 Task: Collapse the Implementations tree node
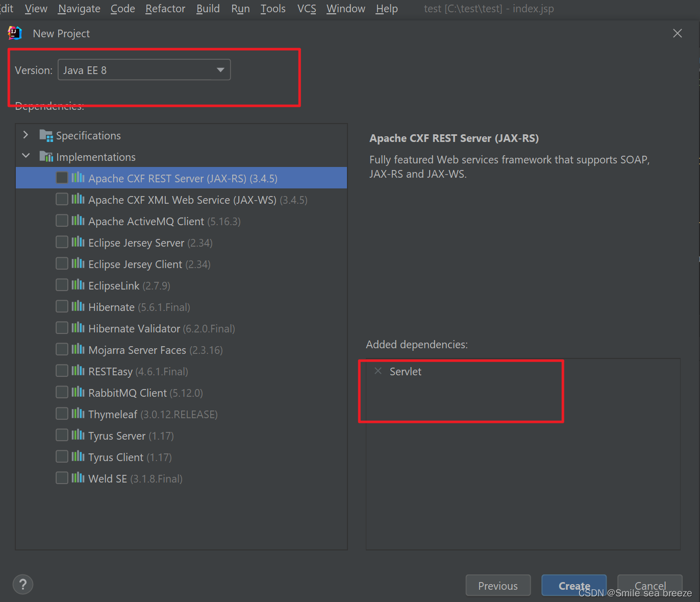click(26, 156)
